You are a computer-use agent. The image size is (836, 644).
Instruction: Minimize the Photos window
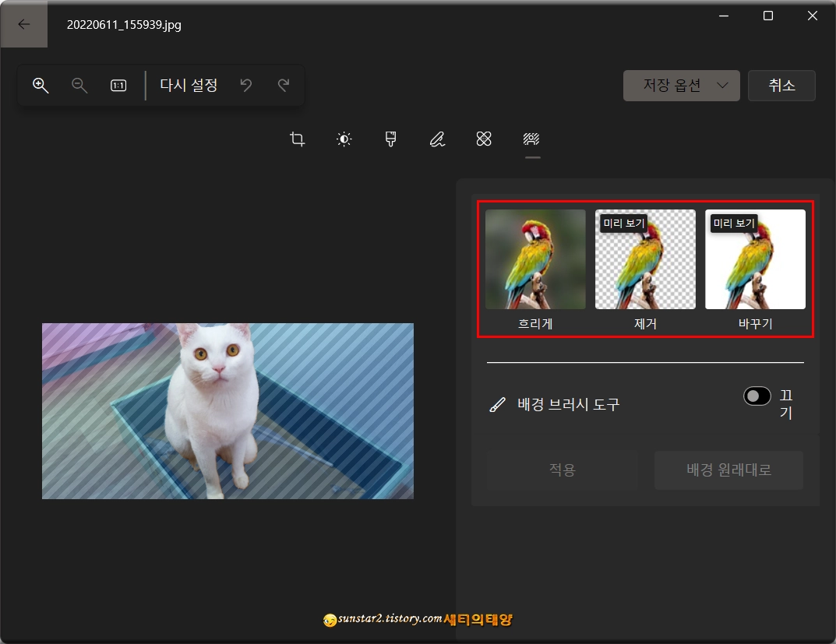[x=724, y=16]
